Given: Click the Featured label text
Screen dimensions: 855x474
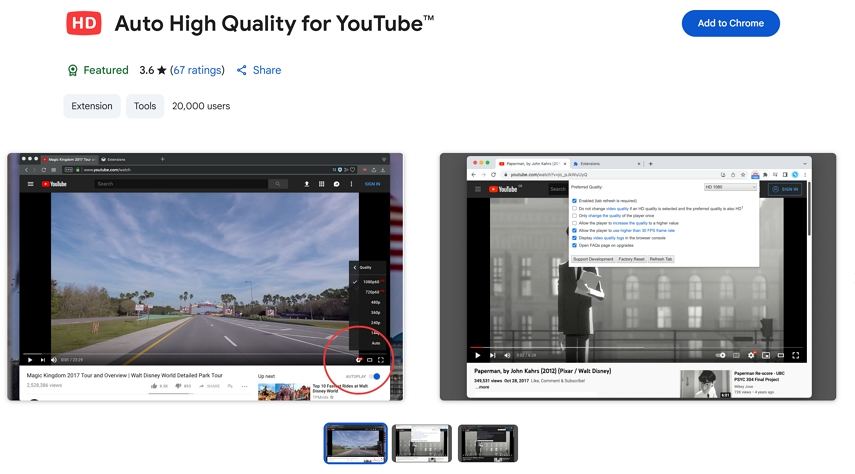Looking at the screenshot, I should tap(106, 70).
